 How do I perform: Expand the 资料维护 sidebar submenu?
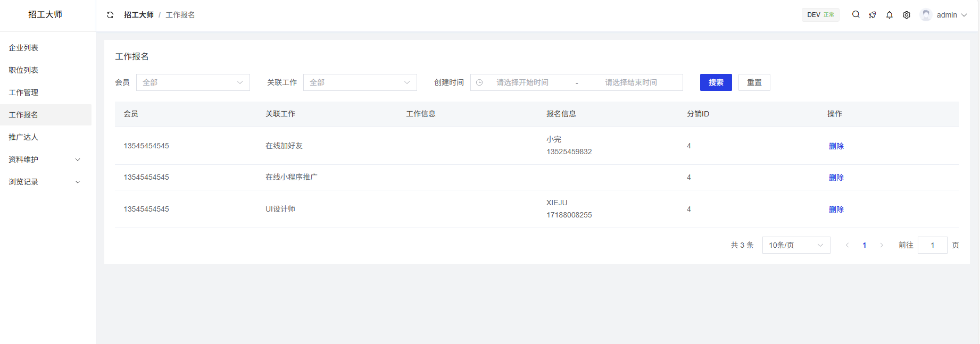point(45,160)
